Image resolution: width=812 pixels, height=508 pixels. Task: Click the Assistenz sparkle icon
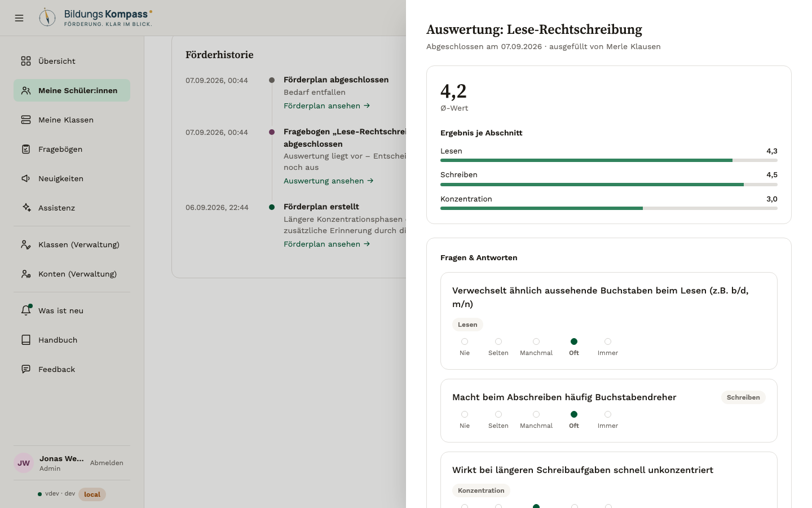click(x=26, y=208)
